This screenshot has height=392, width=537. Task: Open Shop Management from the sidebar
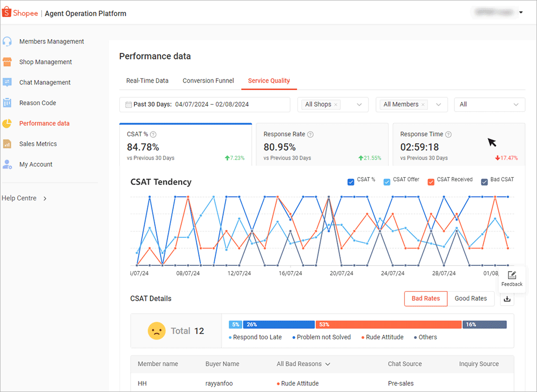point(46,62)
